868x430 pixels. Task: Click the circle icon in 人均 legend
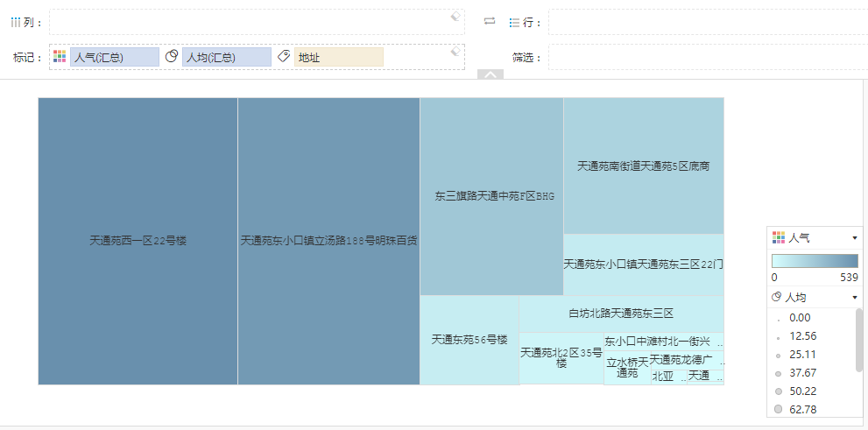(x=777, y=297)
